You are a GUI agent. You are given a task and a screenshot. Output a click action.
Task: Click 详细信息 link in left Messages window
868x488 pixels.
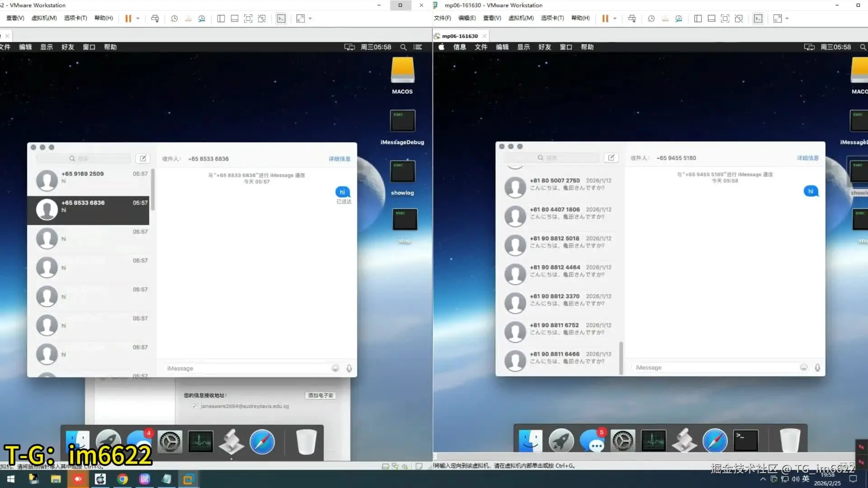pyautogui.click(x=339, y=159)
